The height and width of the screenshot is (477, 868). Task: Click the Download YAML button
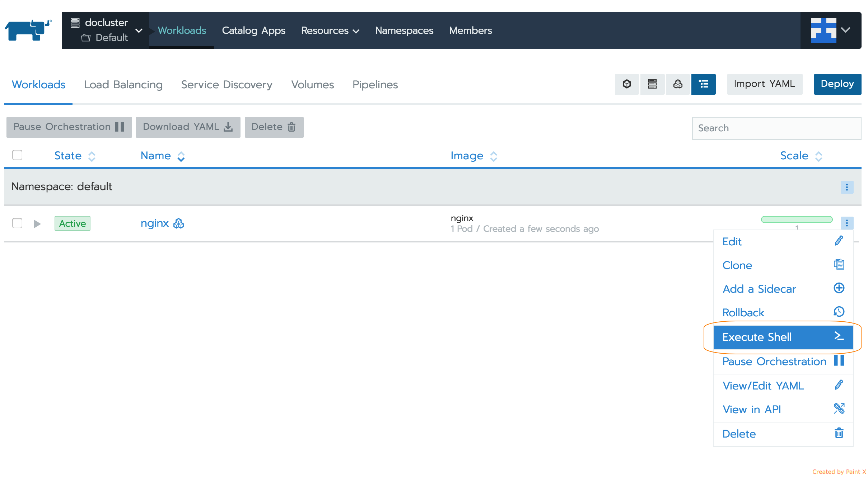[x=187, y=126]
